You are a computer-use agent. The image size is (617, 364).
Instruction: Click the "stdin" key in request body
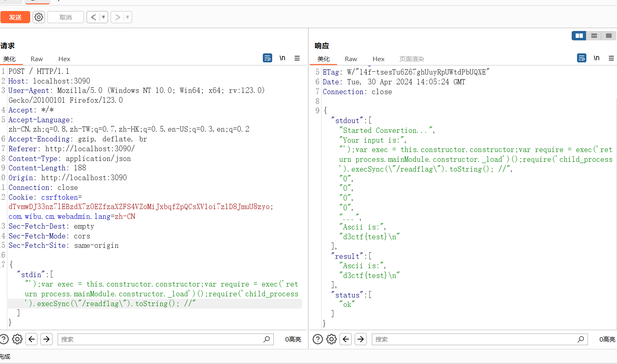point(31,275)
